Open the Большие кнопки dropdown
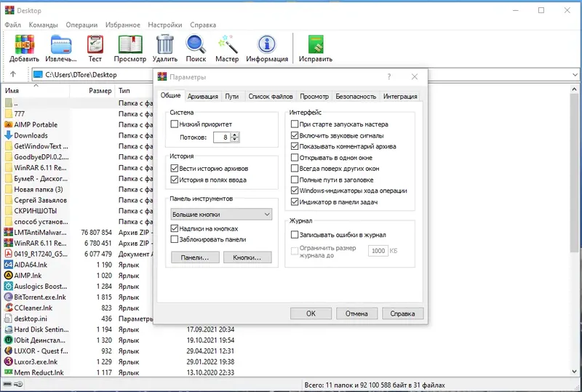Screen dimensions: 582x392 coord(221,215)
